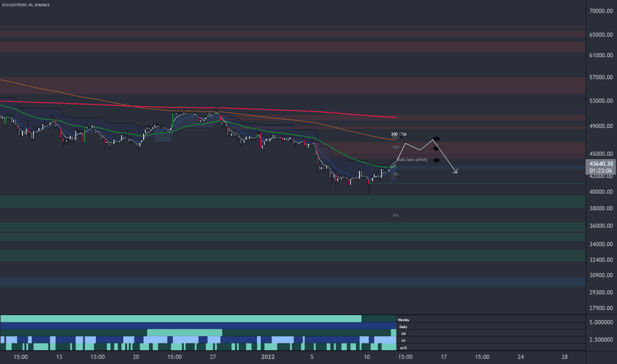Select the H4 row label

(x=403, y=334)
